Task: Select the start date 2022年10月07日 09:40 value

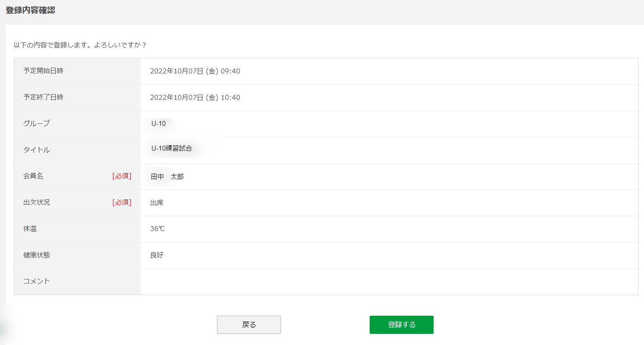Action: [x=195, y=71]
